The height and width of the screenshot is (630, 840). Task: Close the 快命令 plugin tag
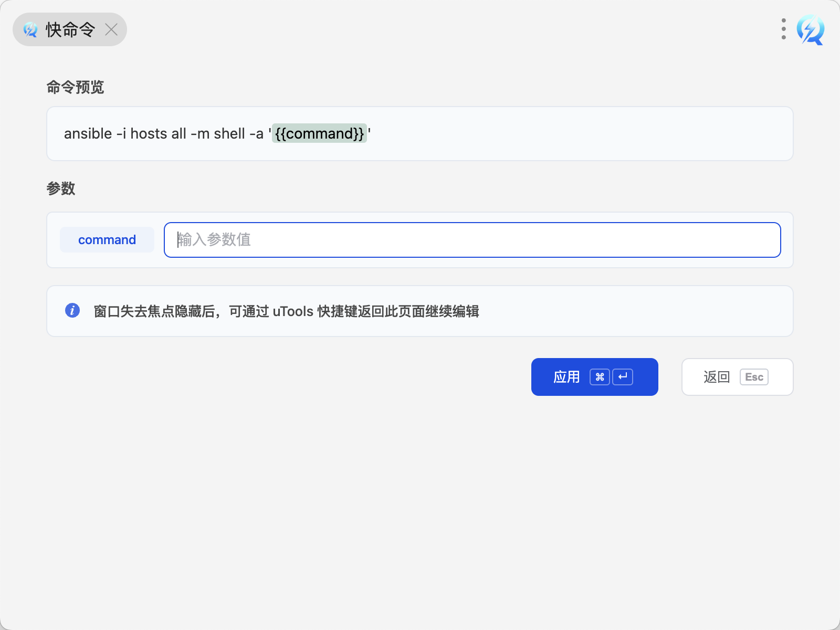click(111, 30)
